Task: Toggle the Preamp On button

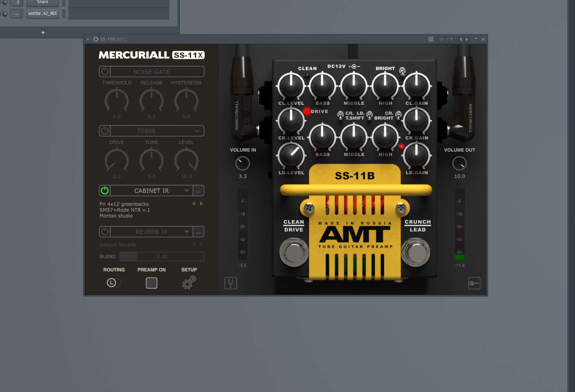Action: click(152, 283)
